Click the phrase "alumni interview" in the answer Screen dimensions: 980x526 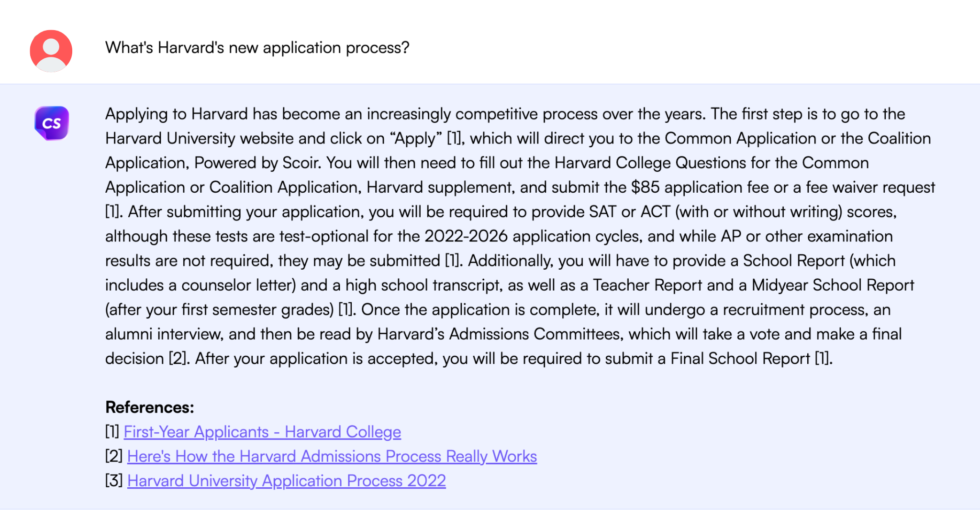[164, 334]
